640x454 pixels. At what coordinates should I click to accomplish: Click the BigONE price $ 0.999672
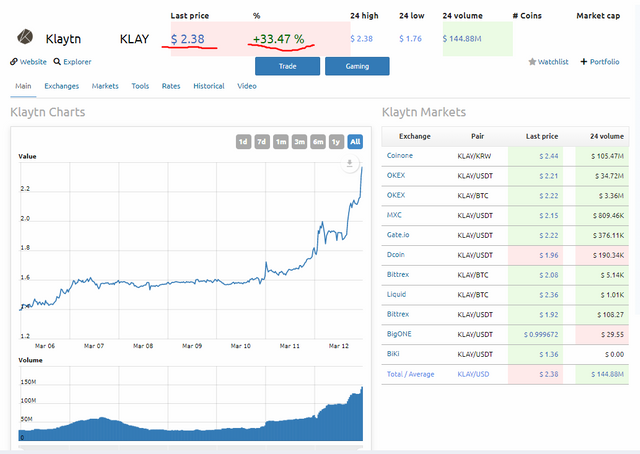click(541, 334)
